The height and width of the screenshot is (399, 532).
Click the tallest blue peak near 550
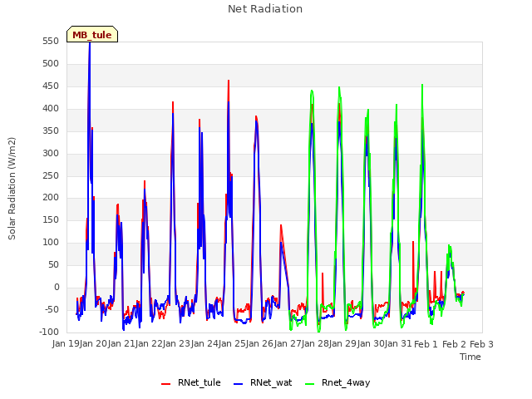[90, 43]
